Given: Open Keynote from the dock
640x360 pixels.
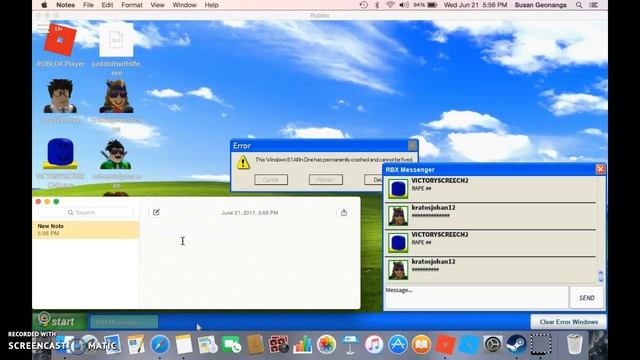Looking at the screenshot, I should click(x=350, y=344).
